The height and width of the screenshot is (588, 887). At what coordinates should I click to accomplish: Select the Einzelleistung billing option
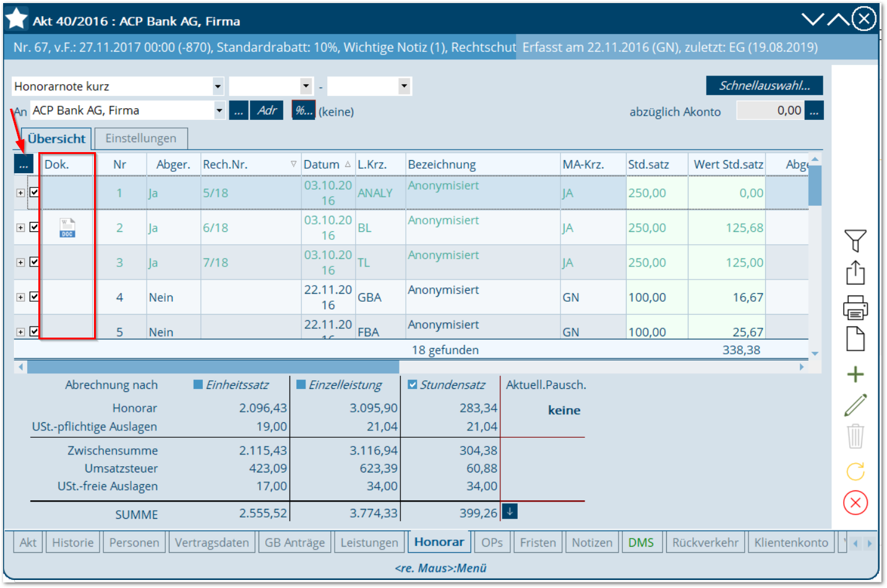(x=301, y=385)
